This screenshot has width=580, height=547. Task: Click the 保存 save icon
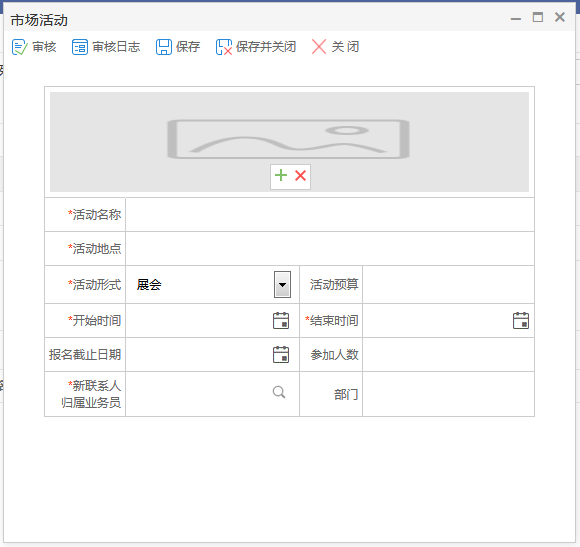coord(163,47)
